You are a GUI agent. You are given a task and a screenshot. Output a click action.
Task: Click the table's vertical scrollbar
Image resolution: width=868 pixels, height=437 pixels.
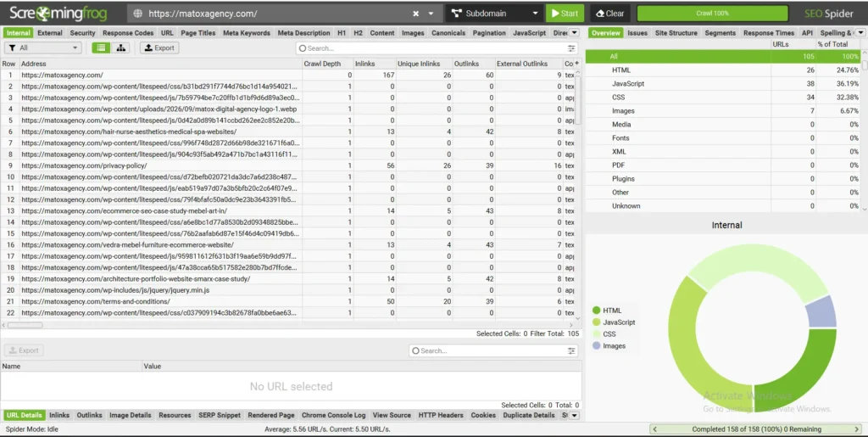click(x=578, y=99)
